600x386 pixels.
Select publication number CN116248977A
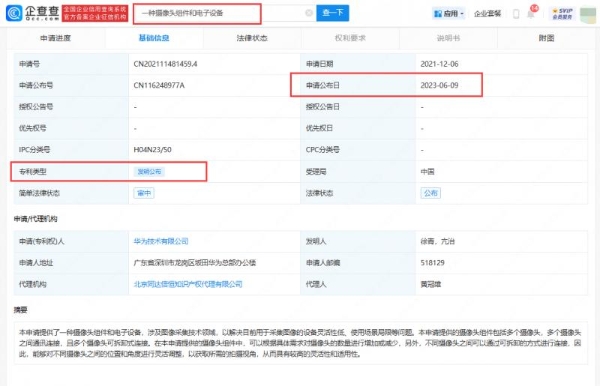pyautogui.click(x=159, y=85)
